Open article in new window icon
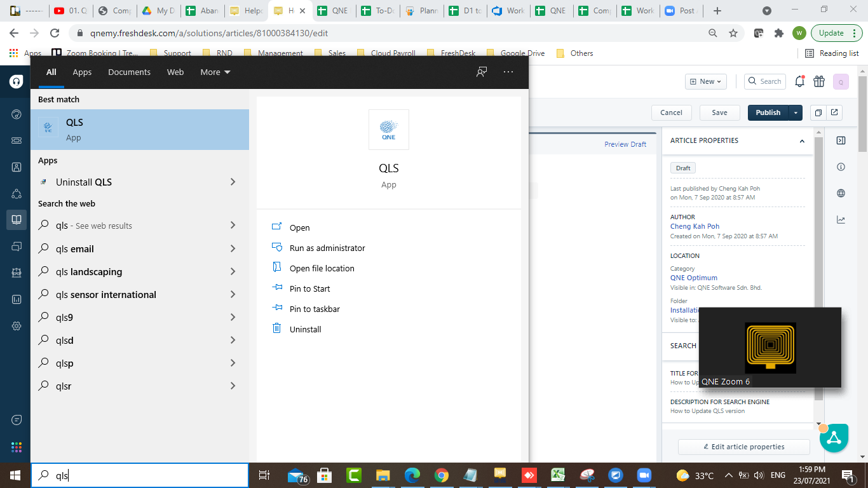The height and width of the screenshot is (488, 868). 834,112
